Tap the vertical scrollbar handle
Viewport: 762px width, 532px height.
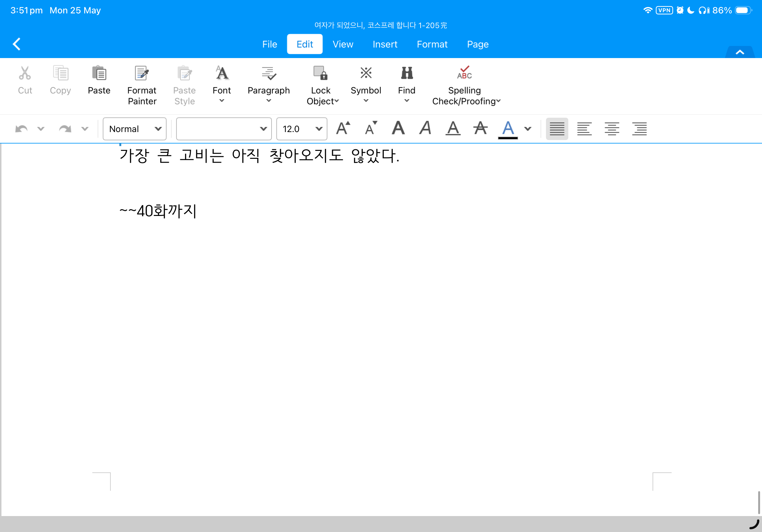[759, 502]
